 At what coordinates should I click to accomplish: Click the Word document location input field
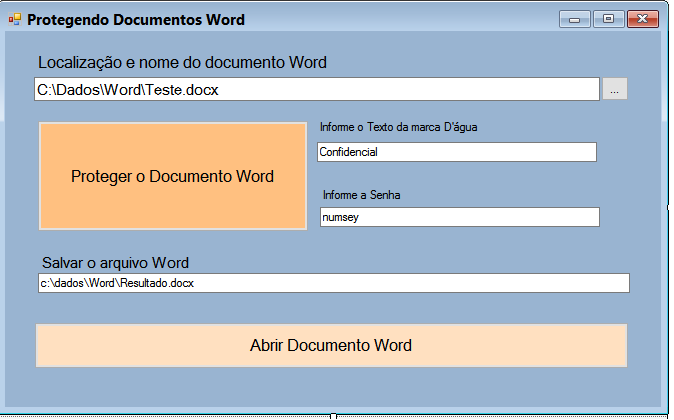317,89
